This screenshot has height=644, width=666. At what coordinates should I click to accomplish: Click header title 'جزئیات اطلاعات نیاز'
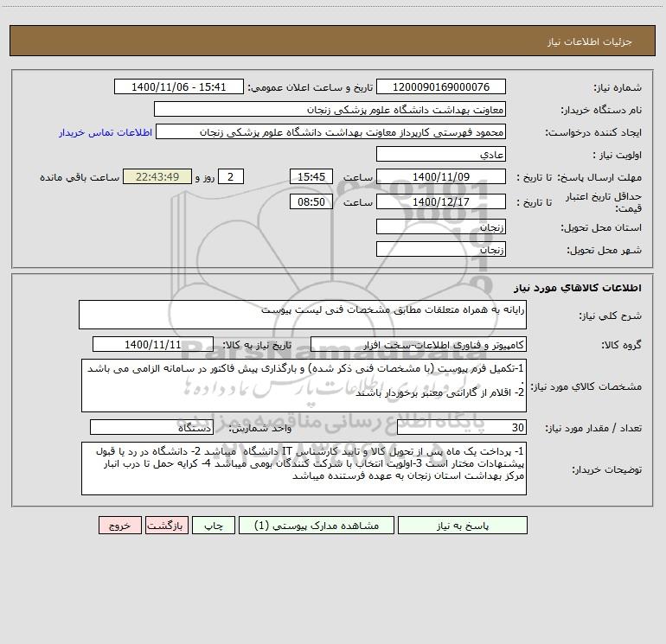click(589, 41)
